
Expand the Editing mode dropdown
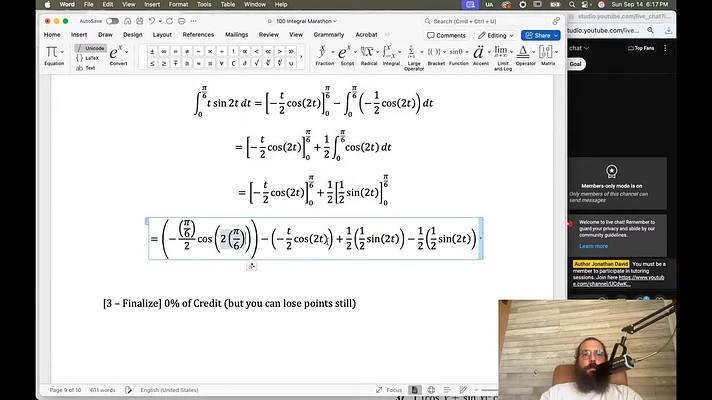click(495, 35)
